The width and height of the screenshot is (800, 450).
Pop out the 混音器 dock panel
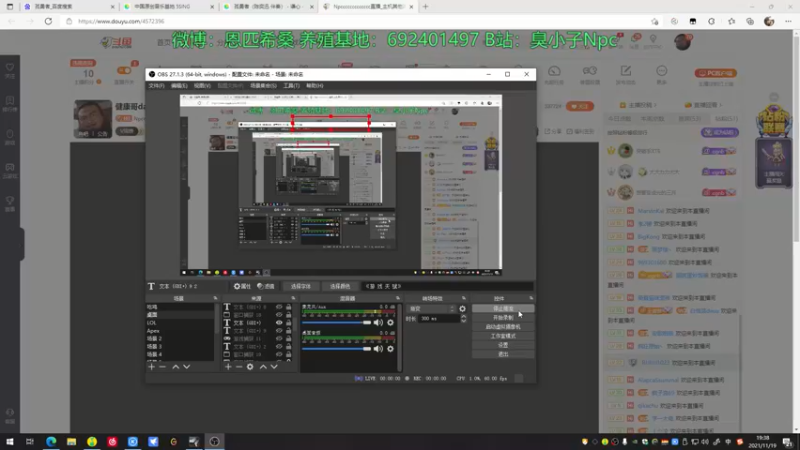[398, 298]
